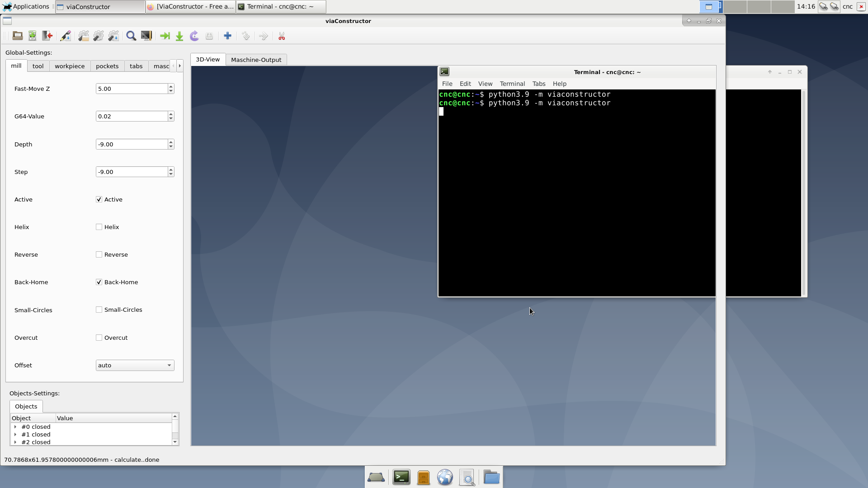868x488 pixels.
Task: Enable the Overcut checkbox
Action: pyautogui.click(x=99, y=338)
